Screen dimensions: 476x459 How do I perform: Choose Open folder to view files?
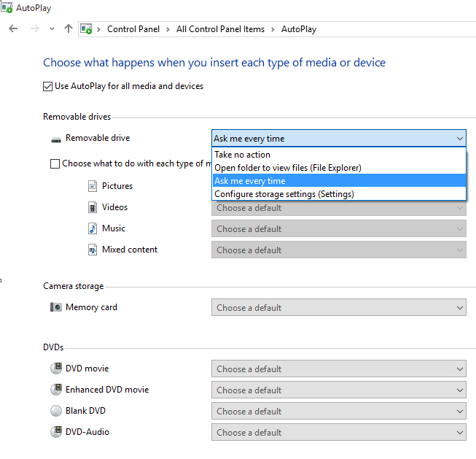point(287,168)
